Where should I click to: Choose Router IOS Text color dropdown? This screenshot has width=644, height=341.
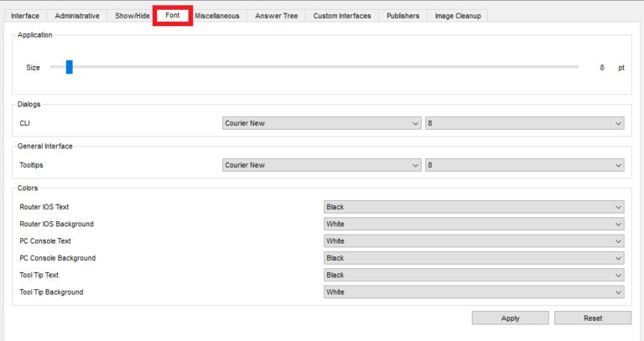474,207
